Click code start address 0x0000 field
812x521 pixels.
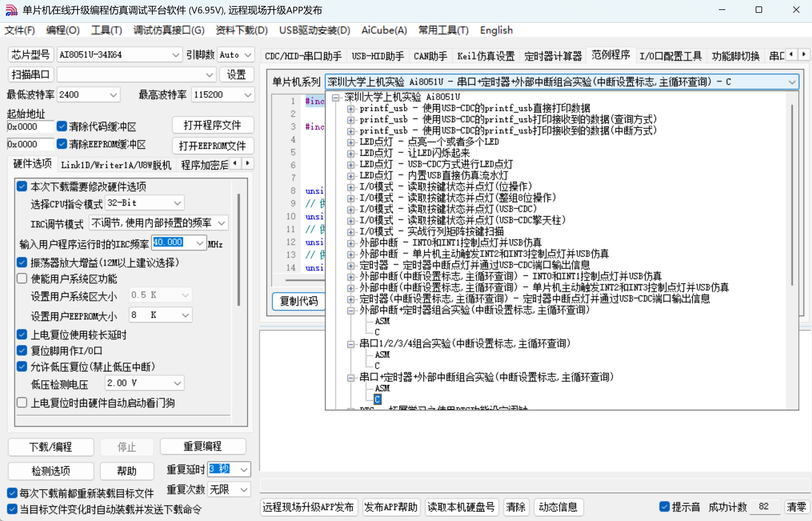point(30,126)
